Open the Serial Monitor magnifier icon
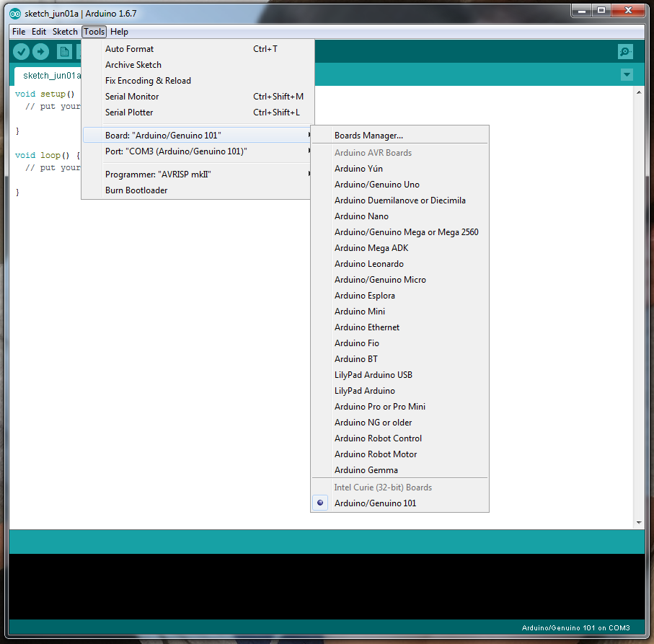This screenshot has height=644, width=654. (625, 52)
